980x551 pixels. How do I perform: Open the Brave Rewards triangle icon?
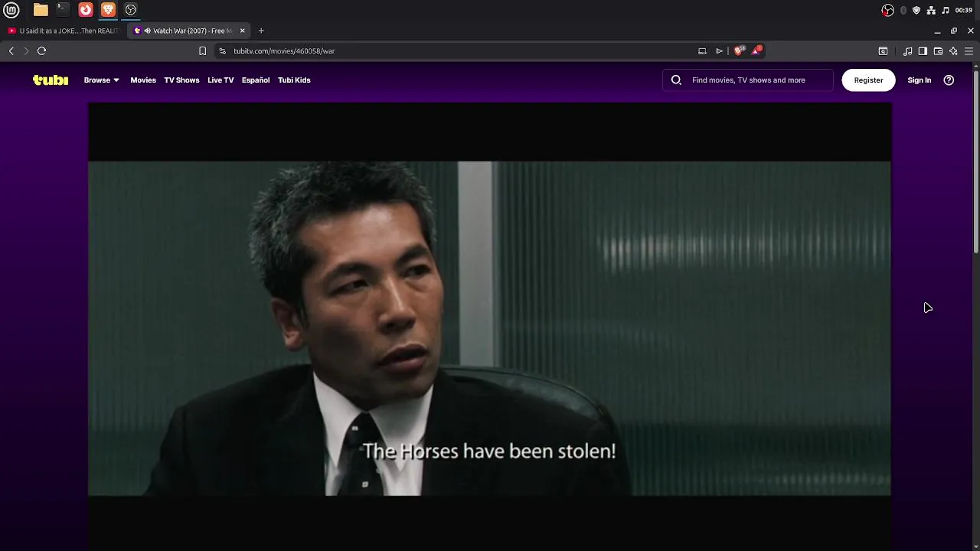coord(756,51)
